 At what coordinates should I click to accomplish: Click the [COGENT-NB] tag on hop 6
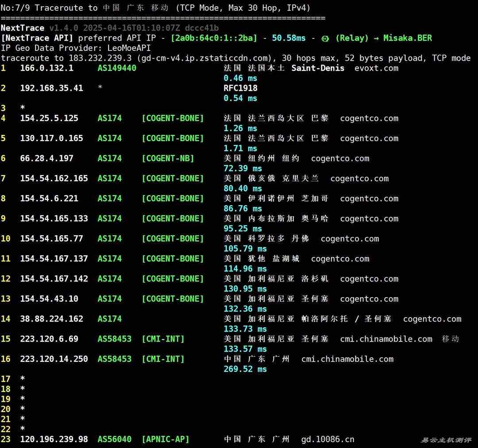[x=168, y=158]
